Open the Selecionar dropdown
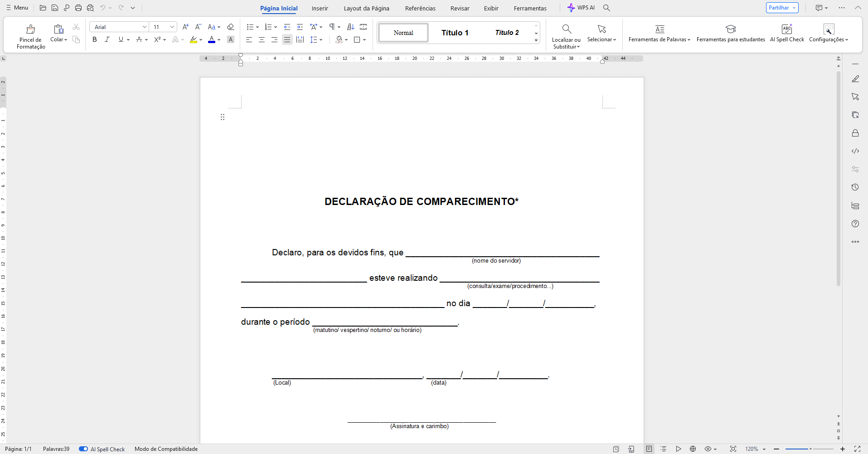Screen dimensions: 868x454 click(x=601, y=33)
